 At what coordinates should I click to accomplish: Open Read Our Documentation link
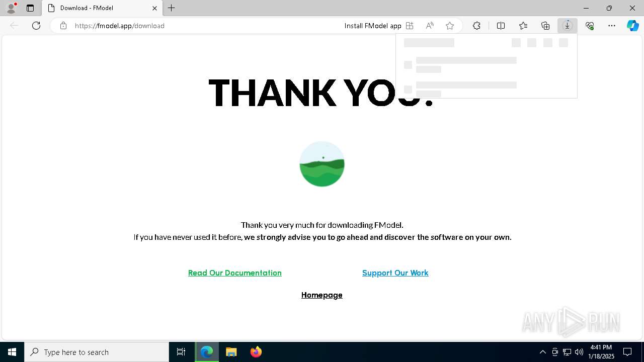click(235, 273)
